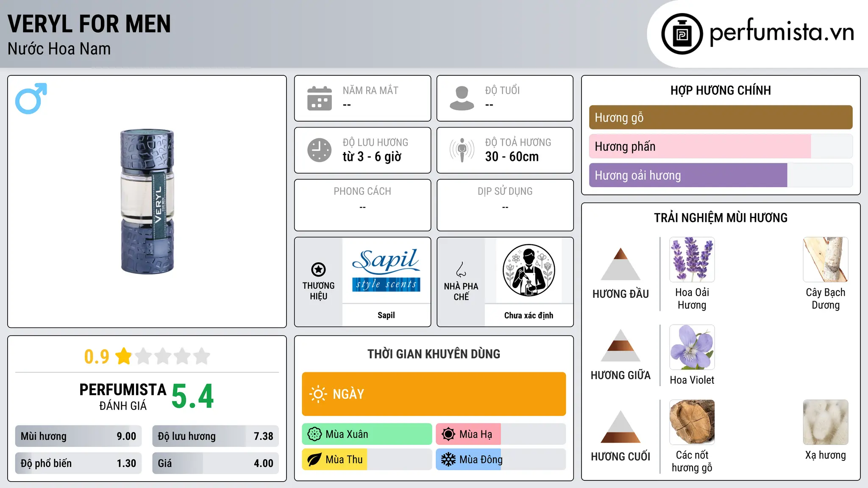Open the Veryl For Men bottle photo
Screen dimensions: 868x488
[x=147, y=202]
